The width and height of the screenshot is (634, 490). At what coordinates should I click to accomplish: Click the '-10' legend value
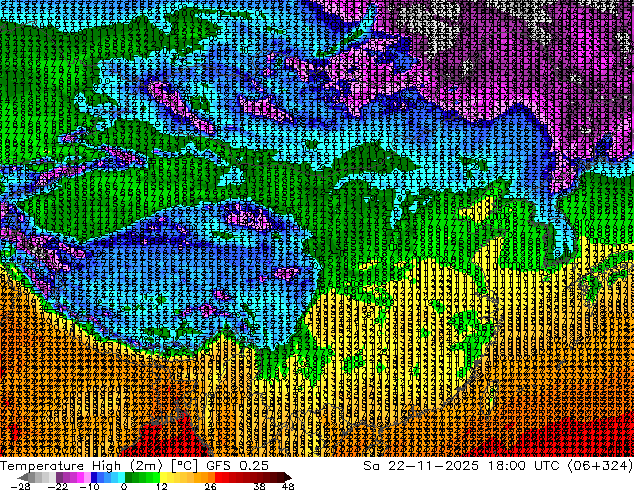(x=89, y=486)
